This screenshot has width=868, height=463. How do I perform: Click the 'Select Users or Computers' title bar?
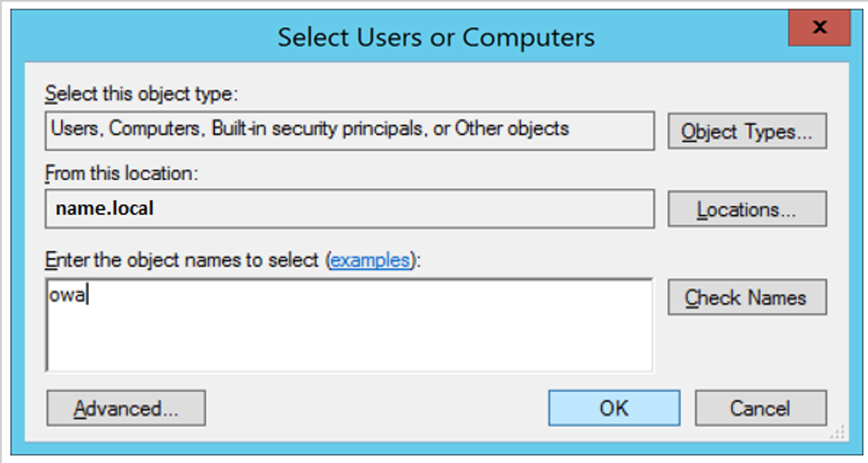click(x=436, y=37)
